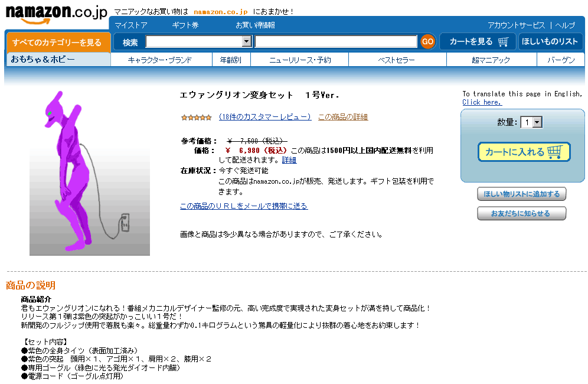This screenshot has width=588, height=384.
Task: Click すべてのカテゴリーを見る button
Action: coord(58,43)
